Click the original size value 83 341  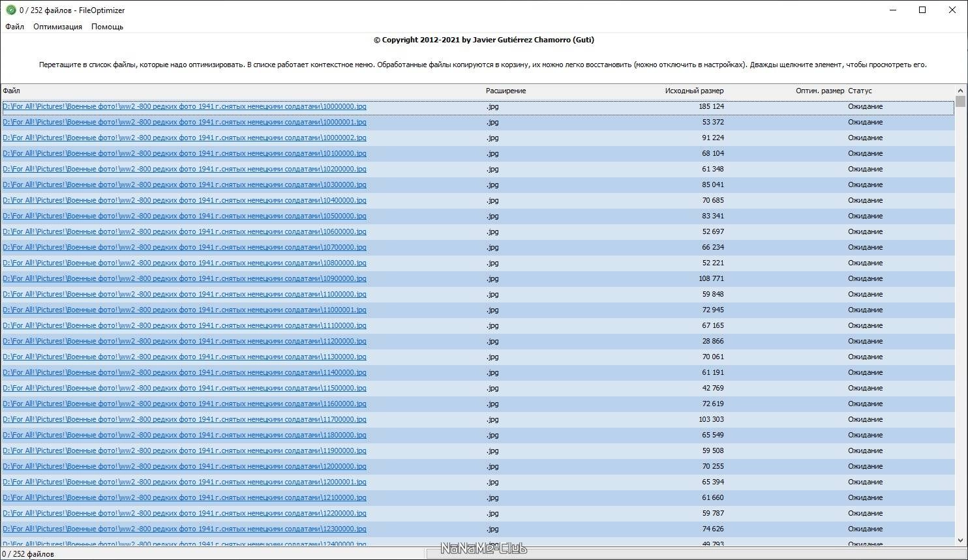(x=713, y=216)
